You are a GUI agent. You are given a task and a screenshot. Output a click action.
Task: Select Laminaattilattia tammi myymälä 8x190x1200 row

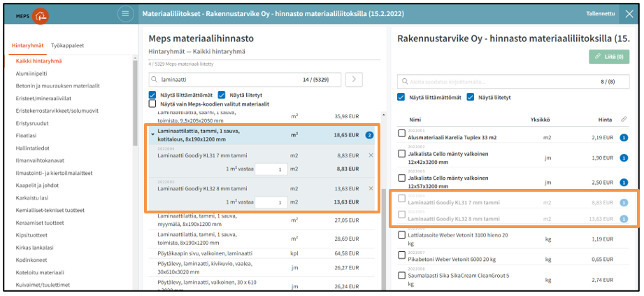[x=262, y=220]
